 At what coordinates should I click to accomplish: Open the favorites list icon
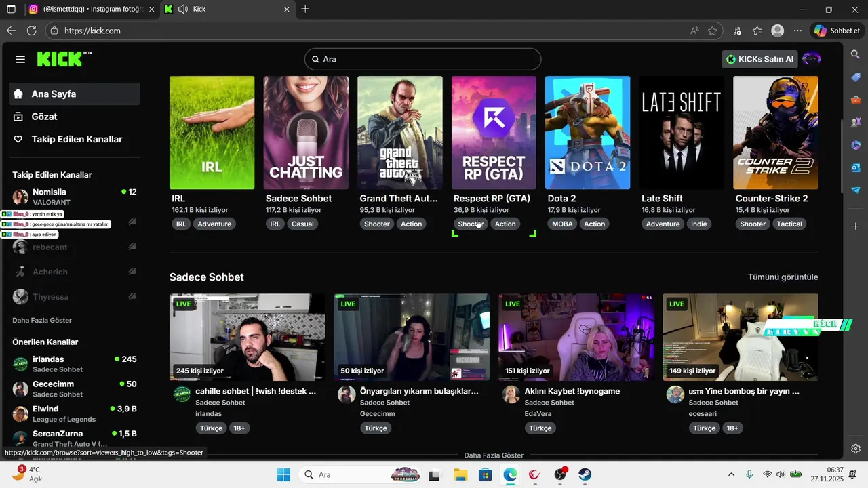757,30
